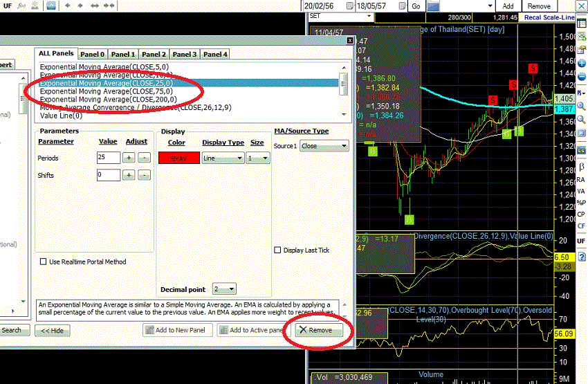Click the VA sidebar icon
Image resolution: width=588 pixels, height=384 pixels.
581,191
